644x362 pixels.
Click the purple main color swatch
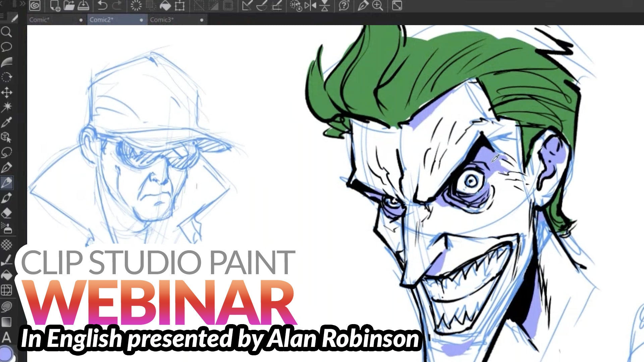tap(6, 354)
